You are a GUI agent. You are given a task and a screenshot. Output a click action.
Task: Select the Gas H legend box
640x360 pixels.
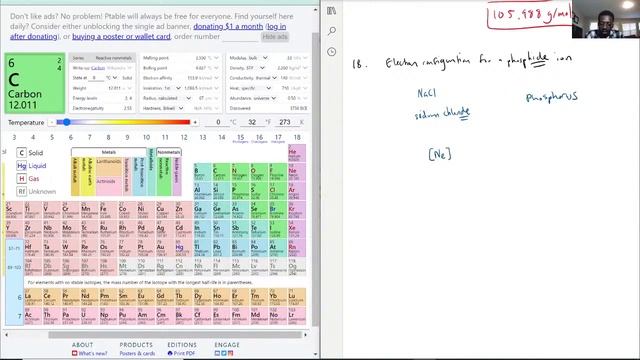click(21, 179)
